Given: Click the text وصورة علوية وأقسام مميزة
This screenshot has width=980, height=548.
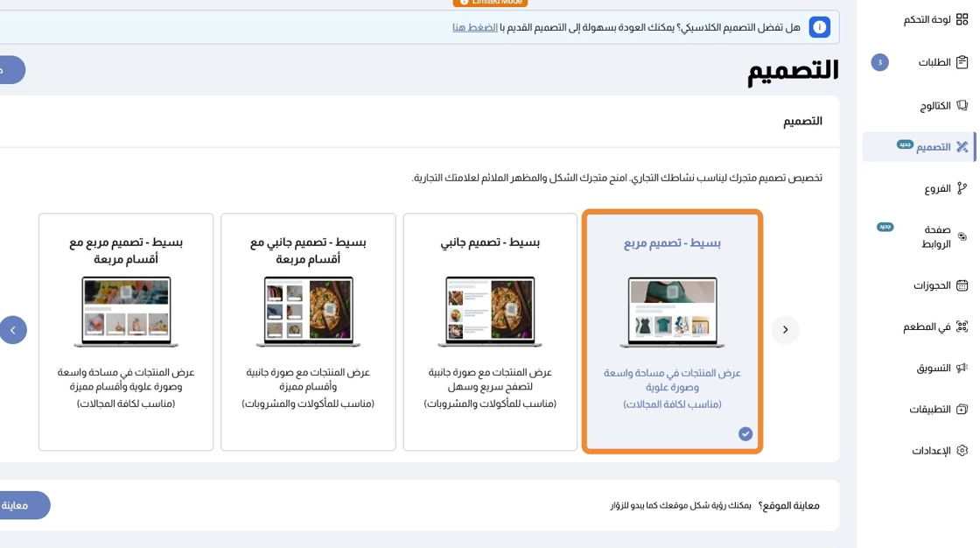Looking at the screenshot, I should pyautogui.click(x=126, y=387).
